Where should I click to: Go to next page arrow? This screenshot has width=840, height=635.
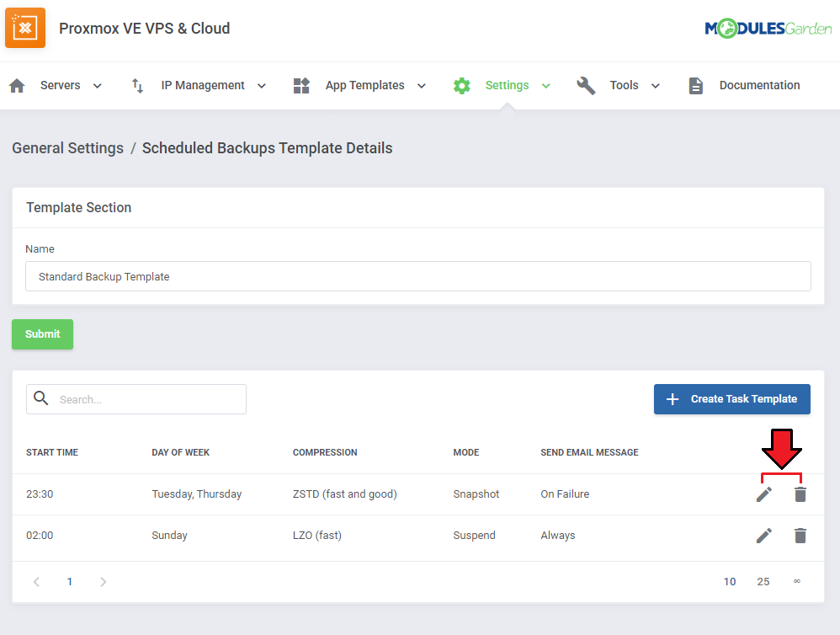[104, 582]
